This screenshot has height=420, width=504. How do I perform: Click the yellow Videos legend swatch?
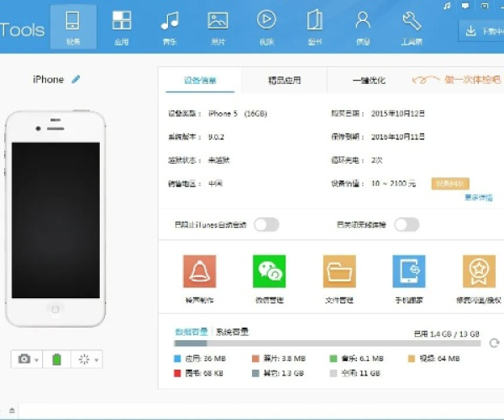point(412,359)
